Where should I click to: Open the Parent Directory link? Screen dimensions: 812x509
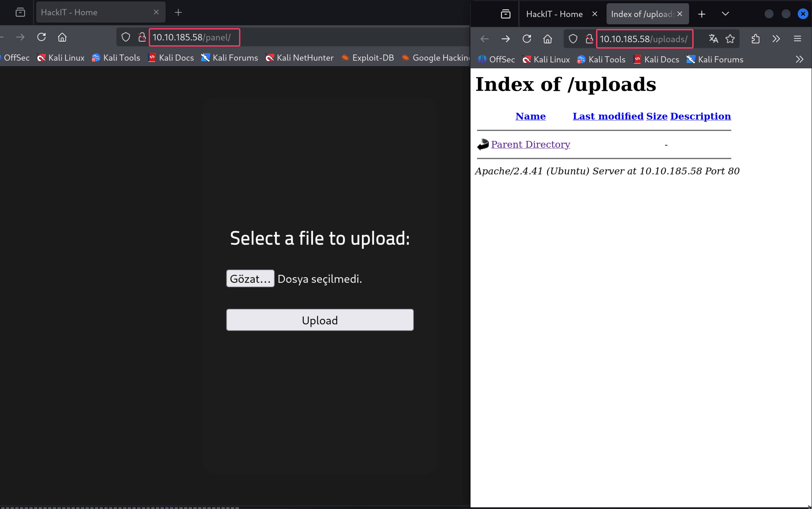coord(530,144)
